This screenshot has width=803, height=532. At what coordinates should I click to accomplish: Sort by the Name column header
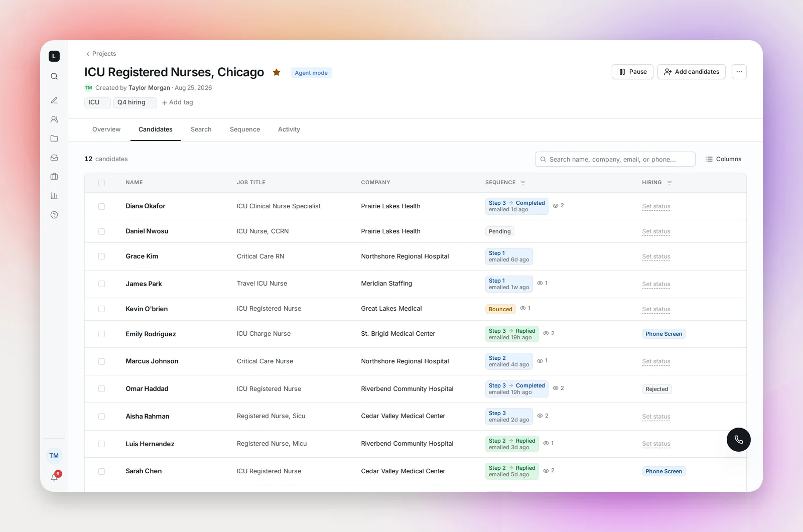click(134, 183)
